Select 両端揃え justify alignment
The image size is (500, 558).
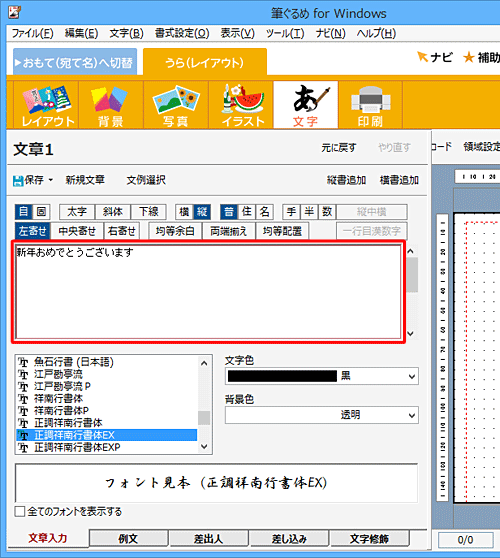[x=229, y=231]
